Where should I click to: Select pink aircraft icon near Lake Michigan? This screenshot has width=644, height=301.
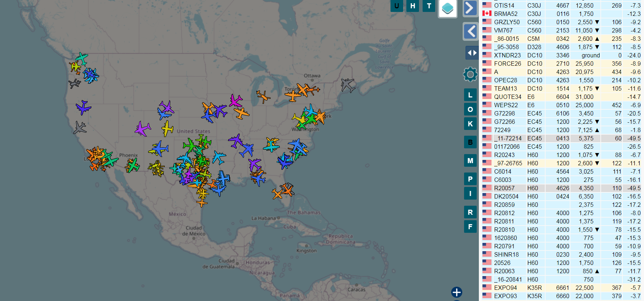click(236, 100)
